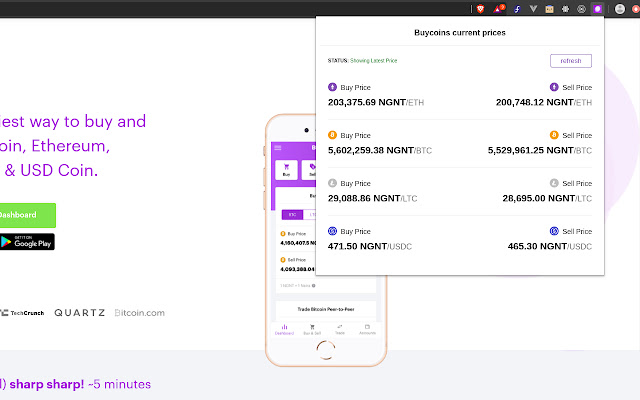This screenshot has width=640, height=400.
Task: Click the green Dashboard button on the page
Action: point(27,215)
